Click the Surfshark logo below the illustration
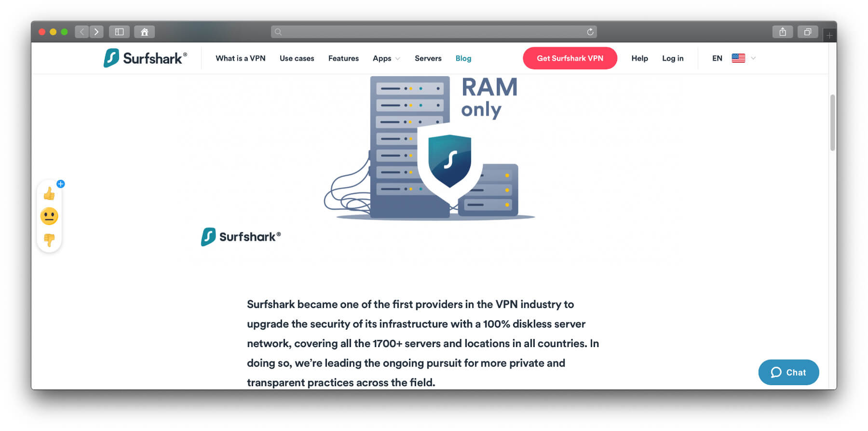This screenshot has width=868, height=431. [241, 237]
